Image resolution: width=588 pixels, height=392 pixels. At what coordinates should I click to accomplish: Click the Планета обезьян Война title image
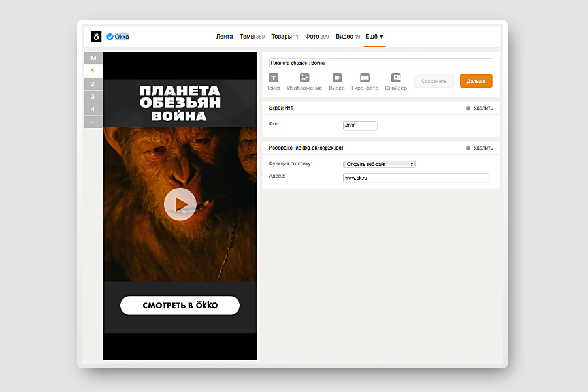click(180, 103)
